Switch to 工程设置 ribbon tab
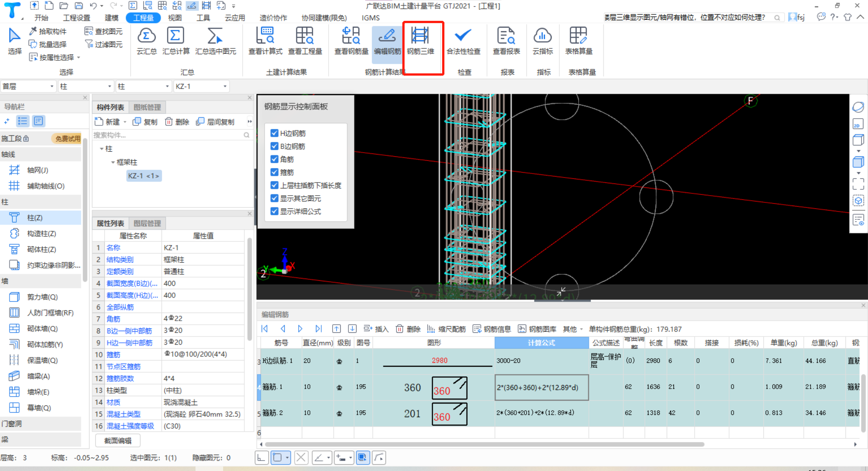The width and height of the screenshot is (868, 471). coord(76,18)
